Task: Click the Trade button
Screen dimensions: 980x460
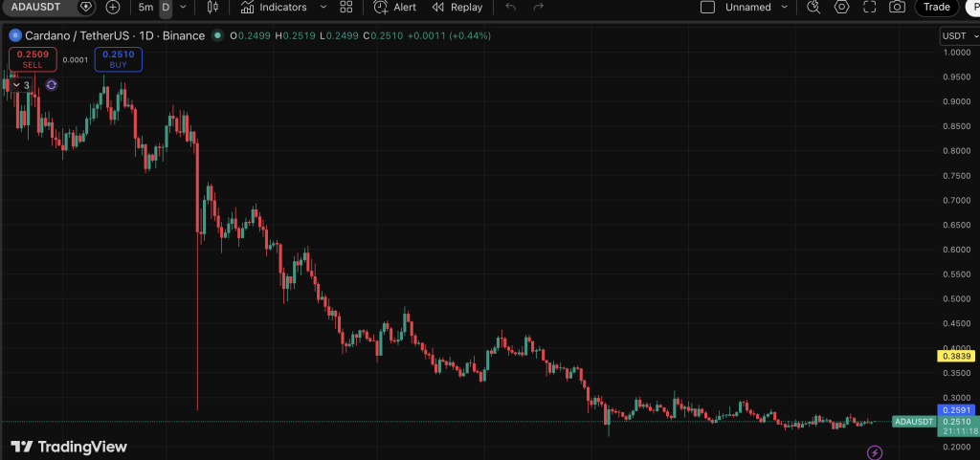Action: click(937, 8)
